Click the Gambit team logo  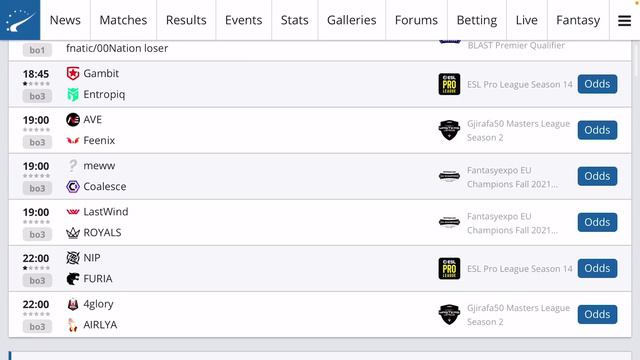pyautogui.click(x=73, y=73)
